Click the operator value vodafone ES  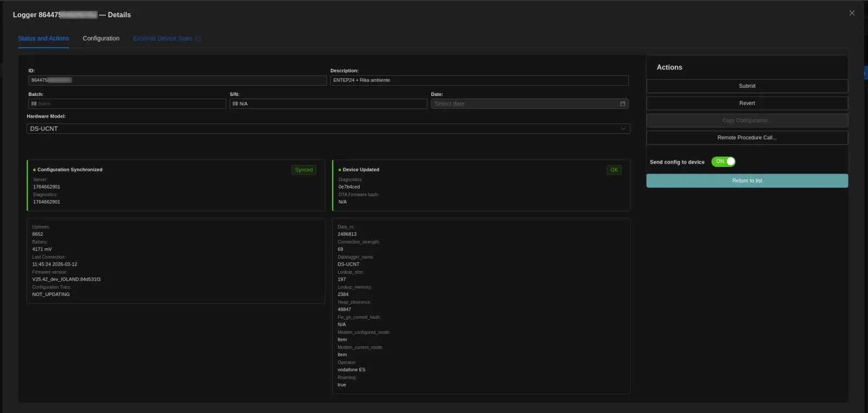click(x=352, y=370)
